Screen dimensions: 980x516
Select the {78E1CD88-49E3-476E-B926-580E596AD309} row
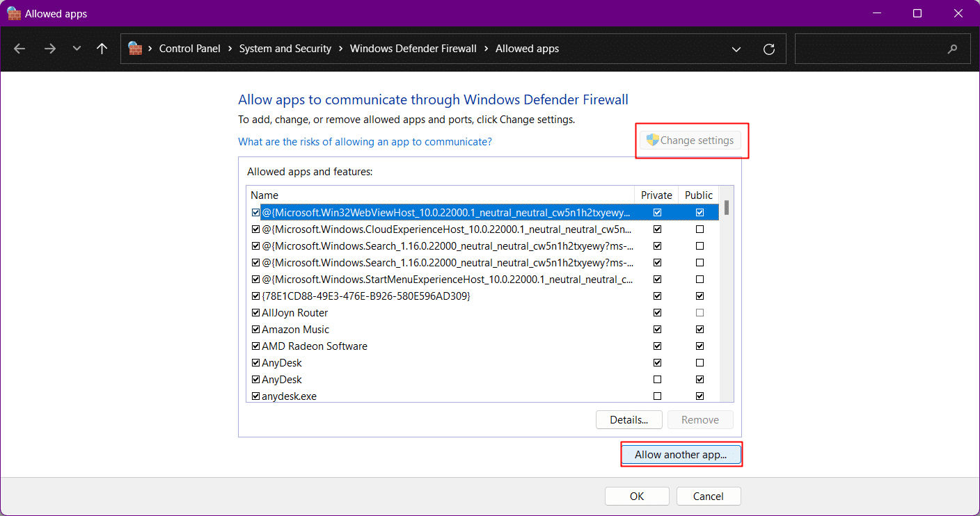pyautogui.click(x=366, y=296)
